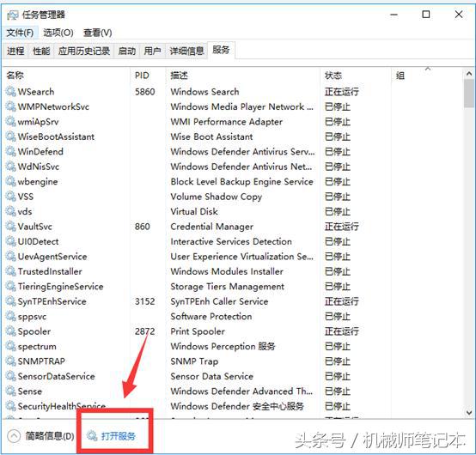Click the gear icon on 打开服务 link

coord(92,436)
